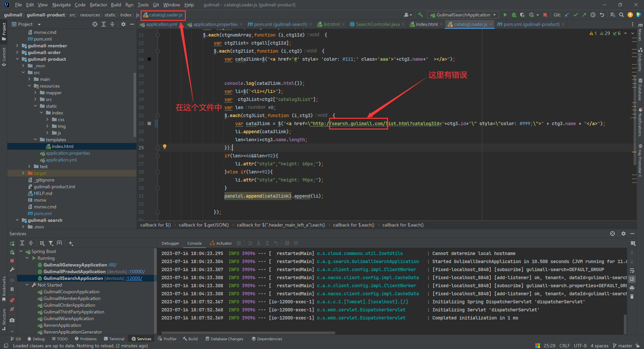
Task: Open the Terminal tool window button
Action: point(114,339)
